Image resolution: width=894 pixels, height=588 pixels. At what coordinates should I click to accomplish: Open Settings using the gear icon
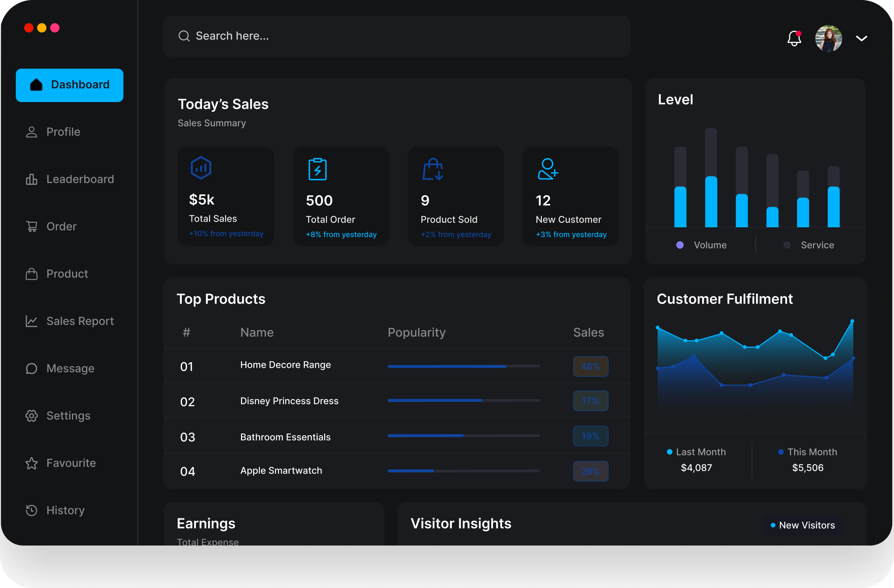coord(32,416)
